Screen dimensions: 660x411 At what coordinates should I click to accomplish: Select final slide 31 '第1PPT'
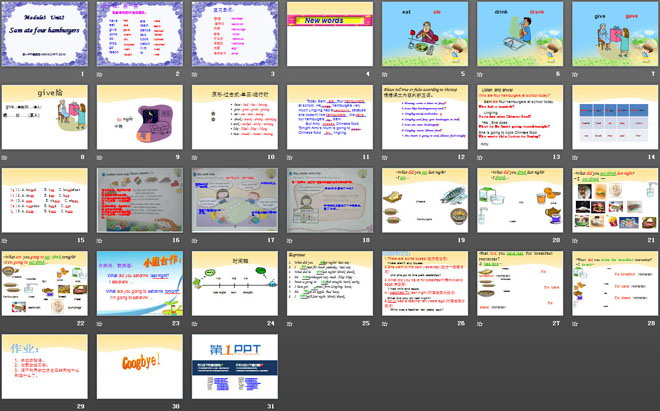235,366
